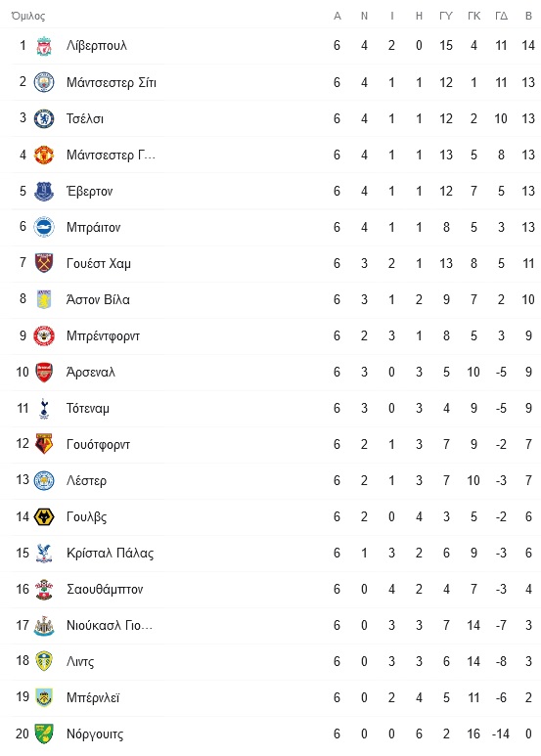Click the Β points column header
The height and width of the screenshot is (756, 541).
click(528, 16)
